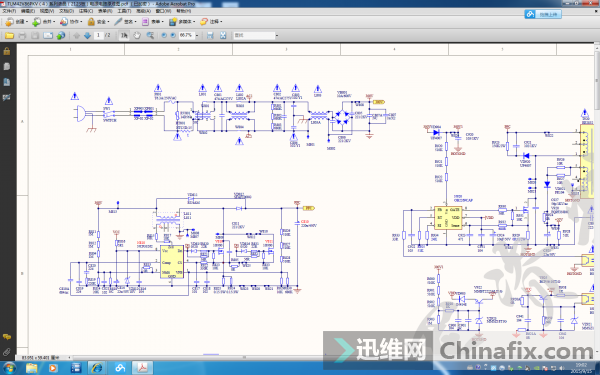Open the security lock panel in sidebar

(x=7, y=51)
